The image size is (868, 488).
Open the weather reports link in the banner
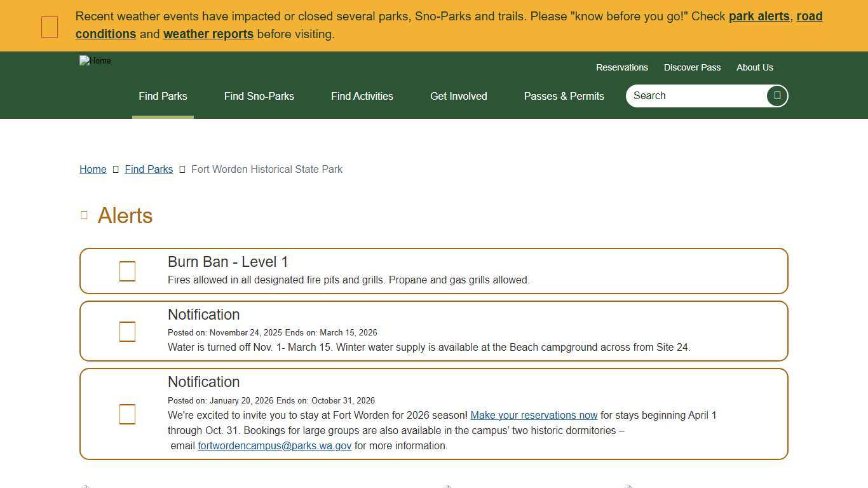[x=208, y=34]
